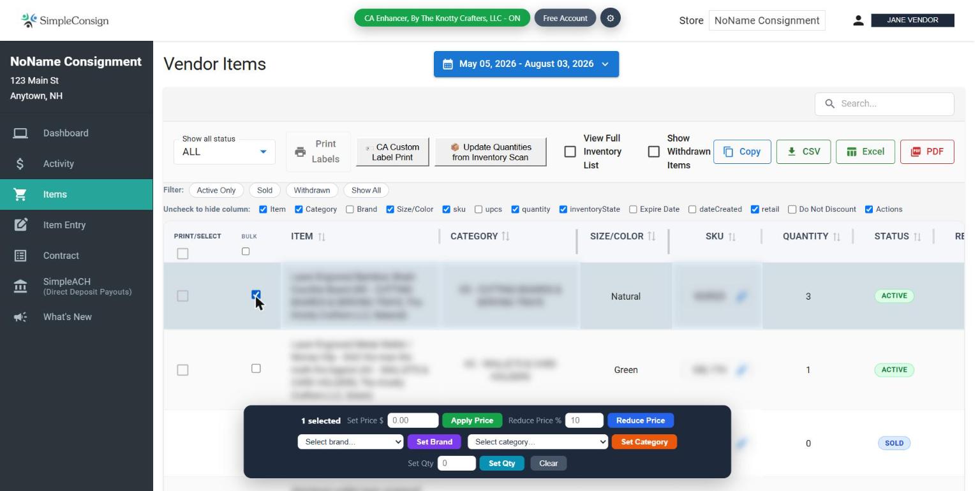
Task: Open SimpleACH Direct Deposit Payouts
Action: click(77, 286)
